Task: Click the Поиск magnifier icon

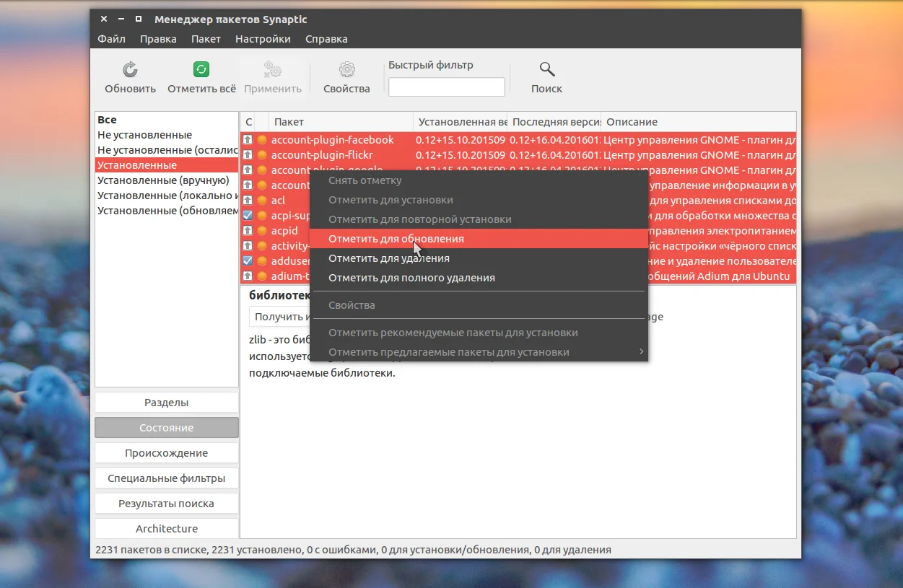Action: click(546, 70)
